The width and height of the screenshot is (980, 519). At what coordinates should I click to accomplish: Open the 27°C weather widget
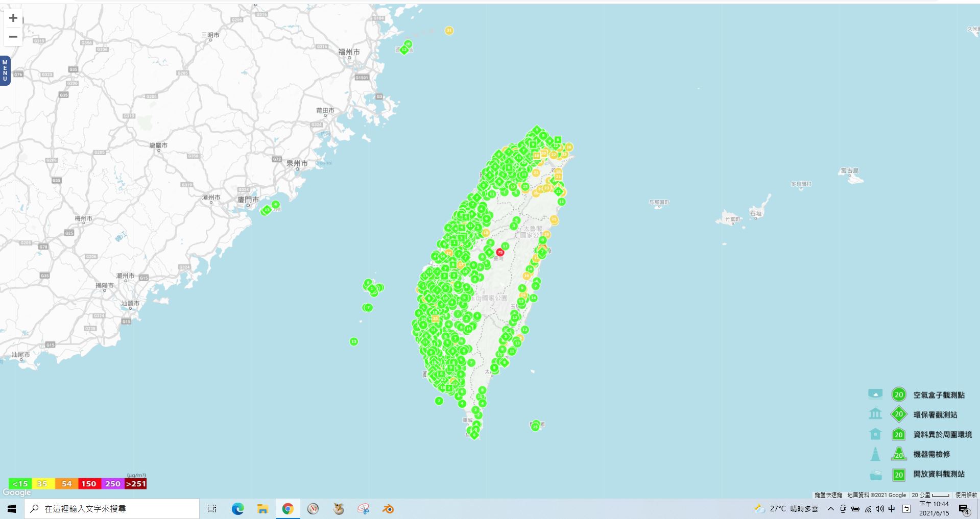[x=786, y=509]
